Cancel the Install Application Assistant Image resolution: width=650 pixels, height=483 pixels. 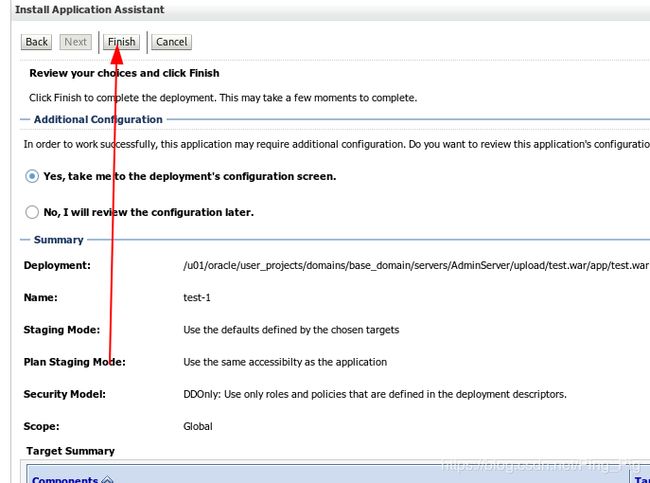tap(172, 42)
